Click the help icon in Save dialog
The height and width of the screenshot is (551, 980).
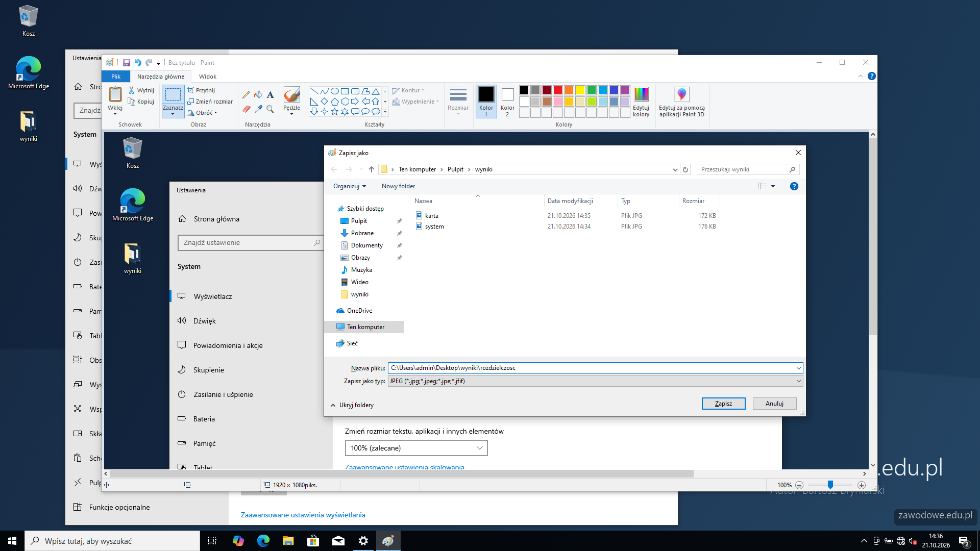click(x=794, y=186)
